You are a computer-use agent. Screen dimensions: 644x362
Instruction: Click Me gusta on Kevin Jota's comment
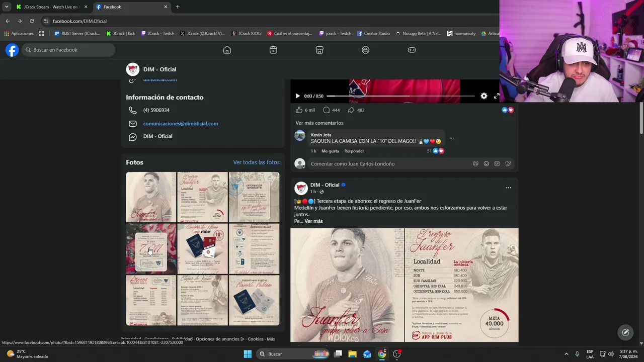click(x=330, y=151)
